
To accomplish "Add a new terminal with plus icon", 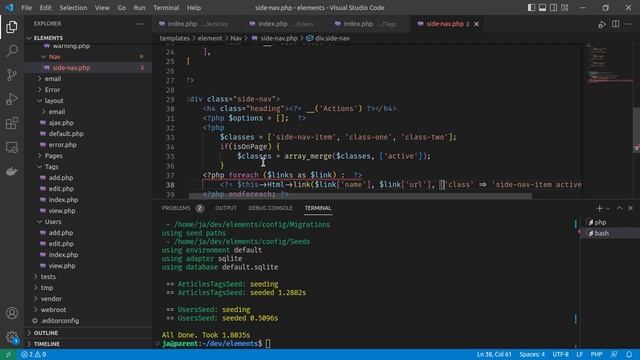I will click(599, 208).
